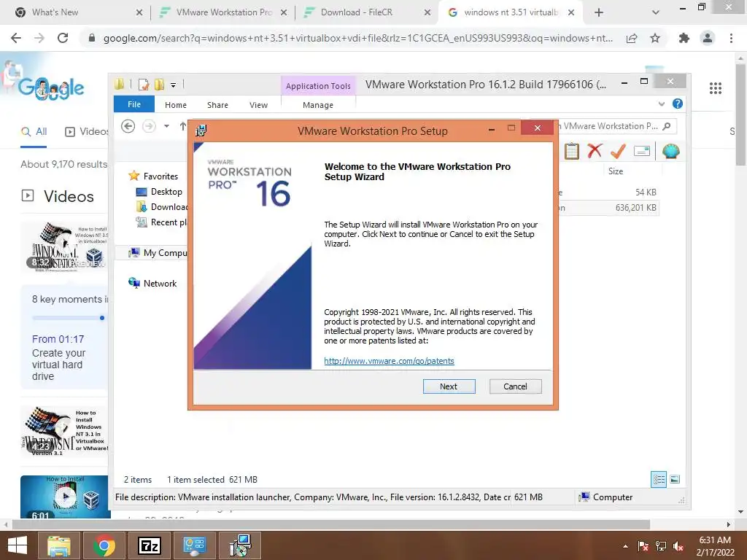
Task: Switch to the What's New Chrome tab
Action: point(79,12)
